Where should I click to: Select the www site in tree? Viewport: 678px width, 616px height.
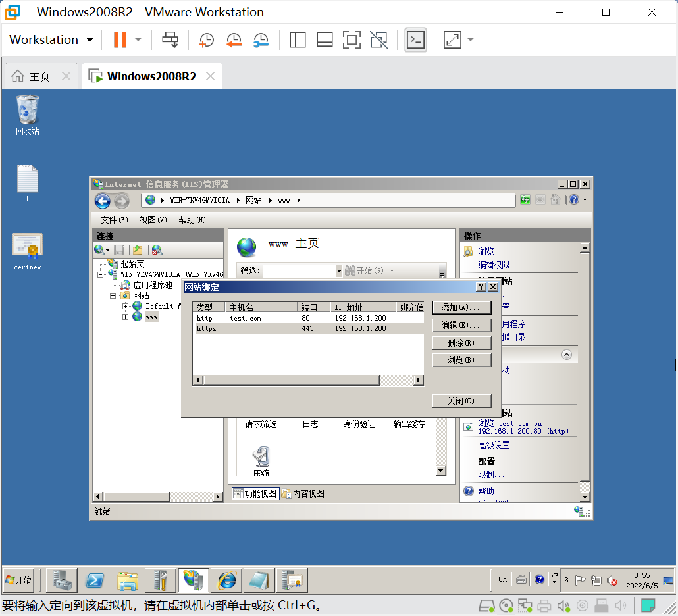tap(151, 317)
